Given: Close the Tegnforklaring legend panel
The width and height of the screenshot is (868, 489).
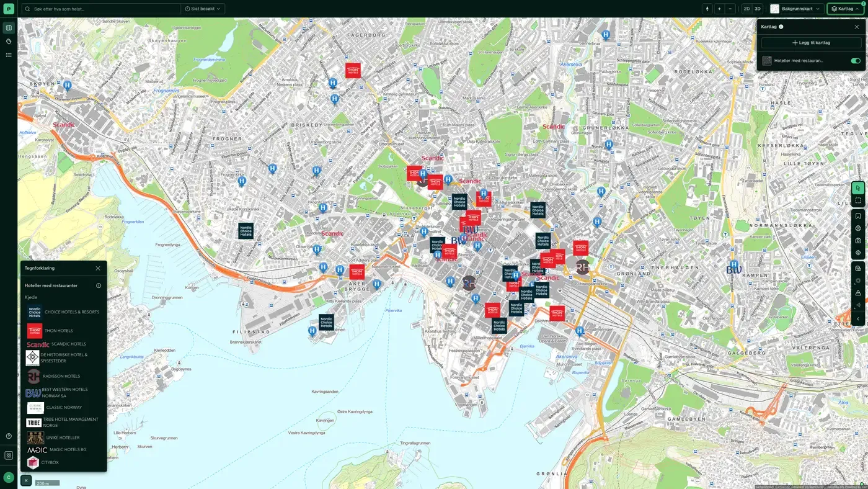Looking at the screenshot, I should pos(98,268).
